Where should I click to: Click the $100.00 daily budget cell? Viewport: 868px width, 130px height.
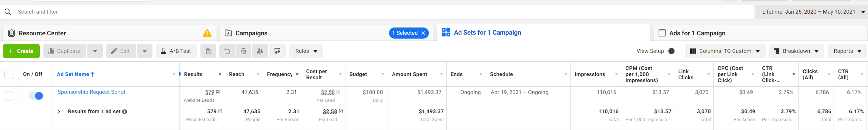(x=366, y=96)
